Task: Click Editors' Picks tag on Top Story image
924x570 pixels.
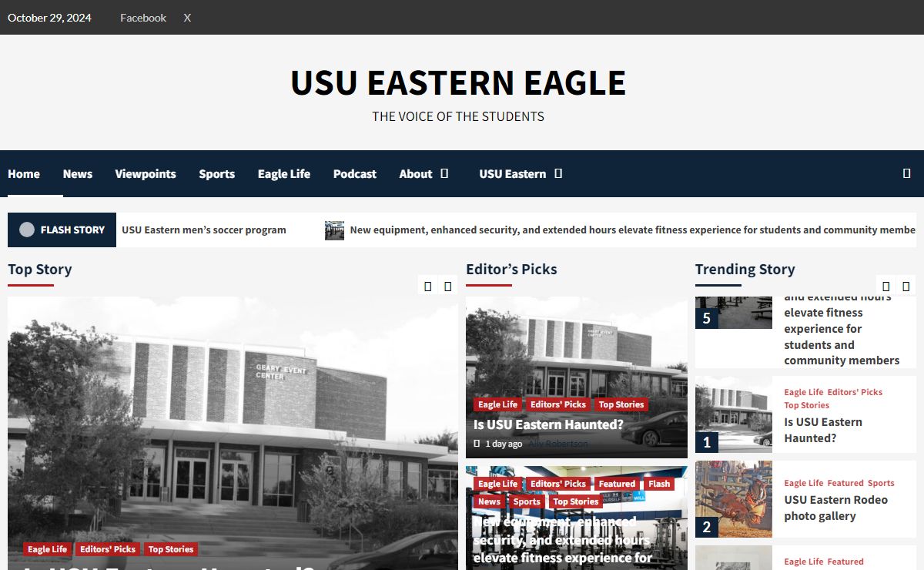Action: [x=108, y=549]
